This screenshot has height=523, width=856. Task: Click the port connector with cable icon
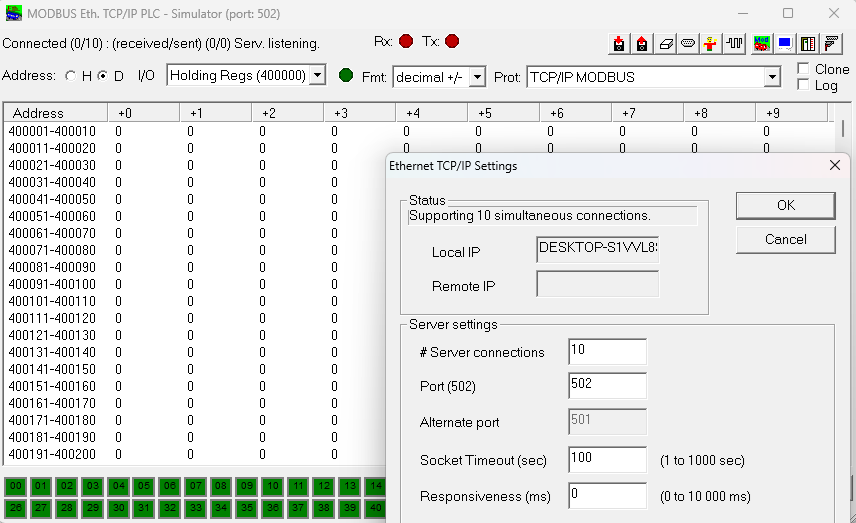(x=831, y=44)
